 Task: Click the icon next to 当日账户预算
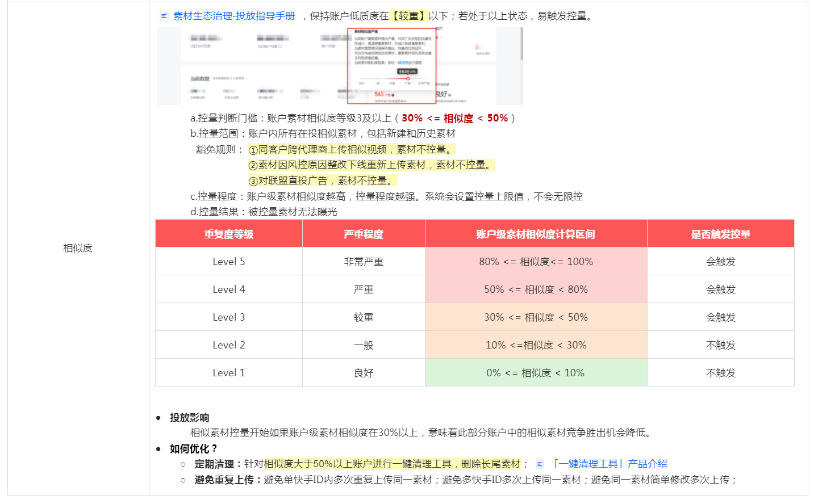pyautogui.click(x=280, y=46)
